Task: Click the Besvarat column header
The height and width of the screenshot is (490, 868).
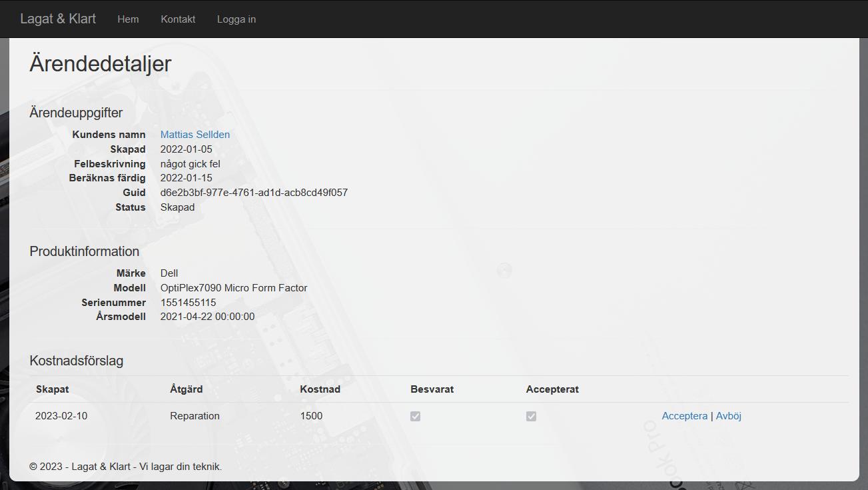Action: tap(432, 389)
